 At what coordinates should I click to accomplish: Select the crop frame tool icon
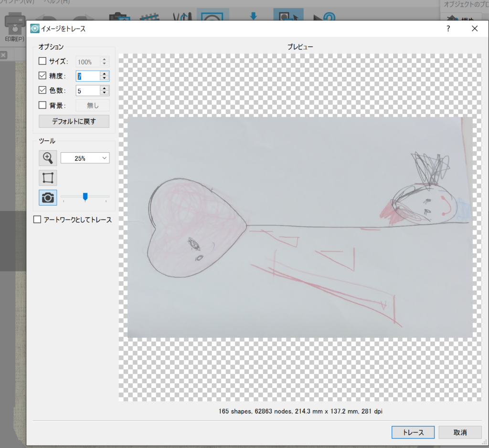48,178
